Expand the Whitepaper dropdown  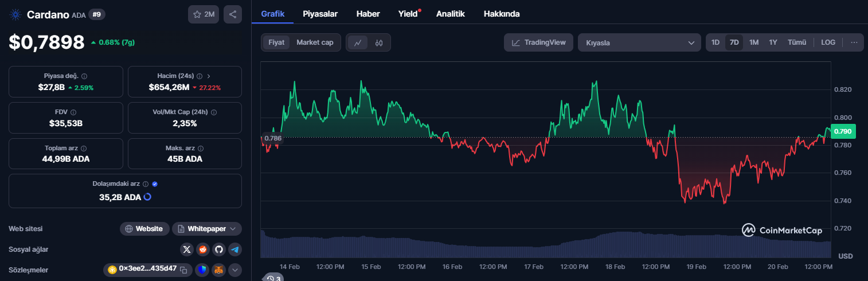click(207, 229)
